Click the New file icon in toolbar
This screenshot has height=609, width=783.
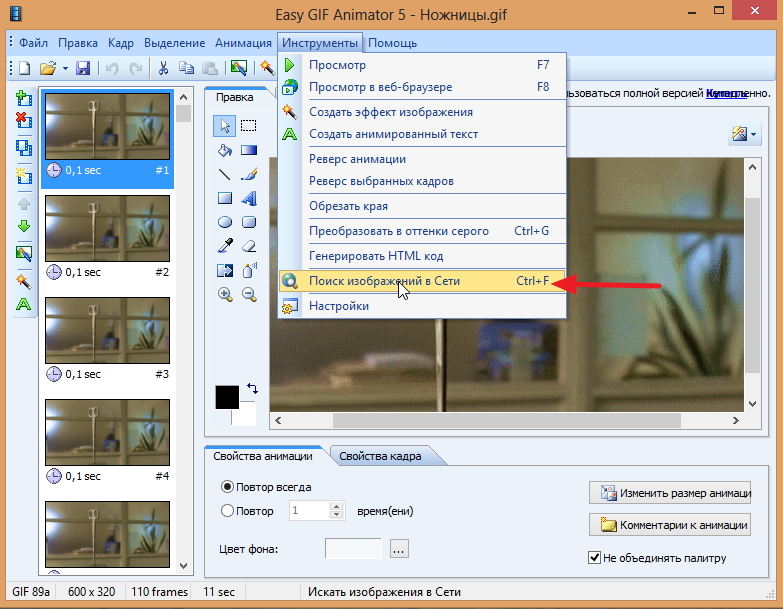24,67
